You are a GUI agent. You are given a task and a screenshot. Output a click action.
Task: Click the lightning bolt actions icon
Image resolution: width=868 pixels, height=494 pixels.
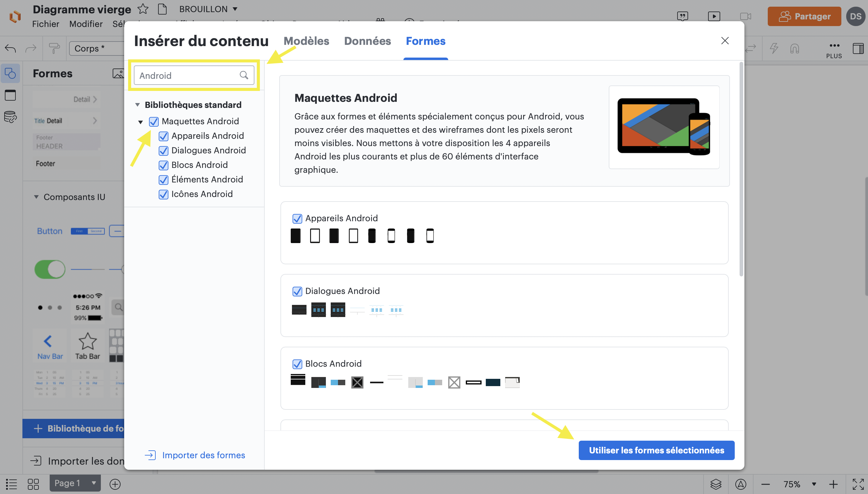pyautogui.click(x=774, y=48)
